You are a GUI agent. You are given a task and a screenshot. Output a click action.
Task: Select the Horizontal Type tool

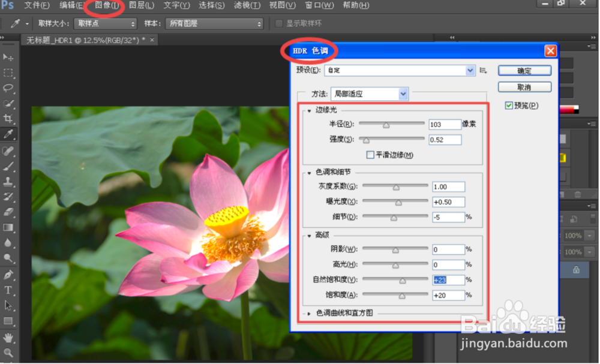[8, 290]
